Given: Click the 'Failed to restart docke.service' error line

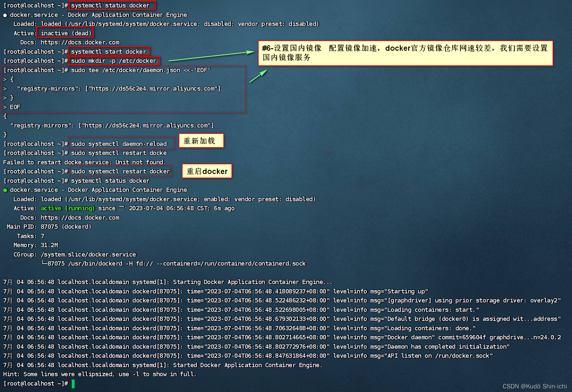Looking at the screenshot, I should coord(84,162).
